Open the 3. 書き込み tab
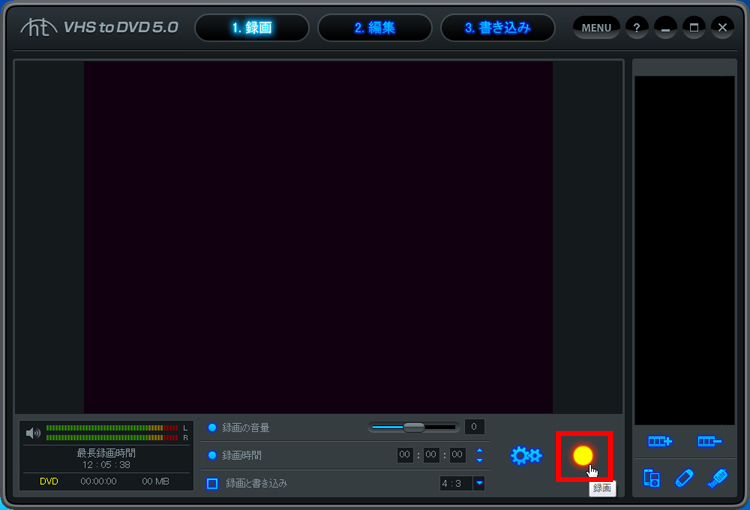This screenshot has width=750, height=510. [x=497, y=28]
